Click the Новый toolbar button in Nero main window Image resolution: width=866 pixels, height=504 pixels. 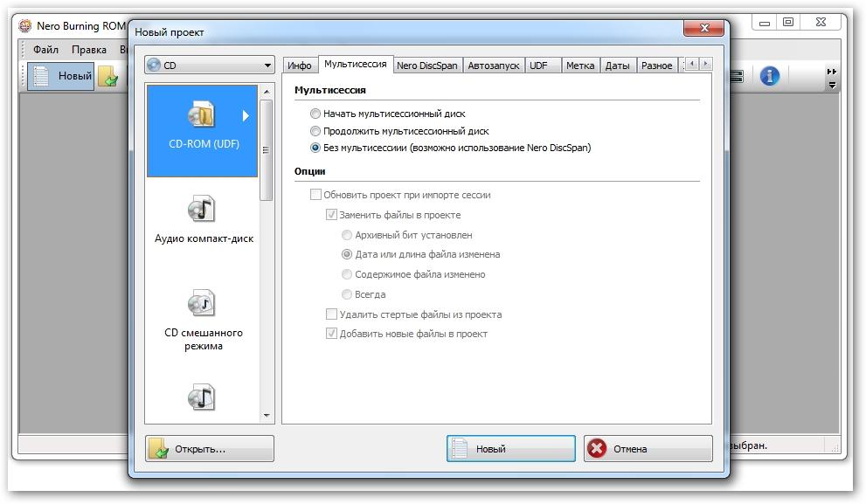(61, 76)
